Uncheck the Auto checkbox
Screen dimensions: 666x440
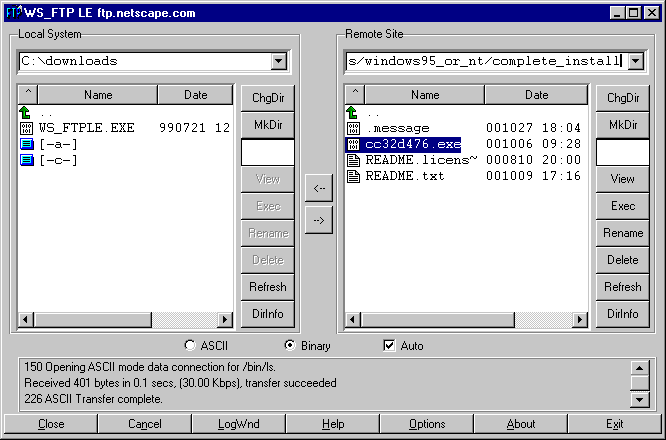coord(389,345)
